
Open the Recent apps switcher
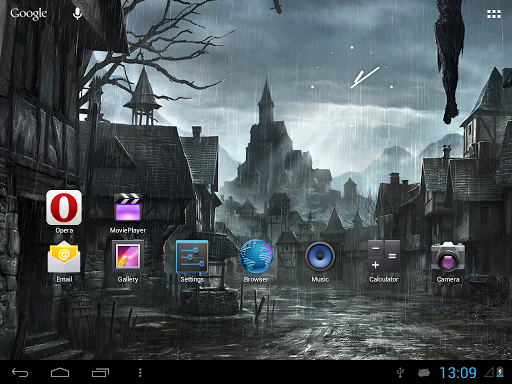point(100,372)
